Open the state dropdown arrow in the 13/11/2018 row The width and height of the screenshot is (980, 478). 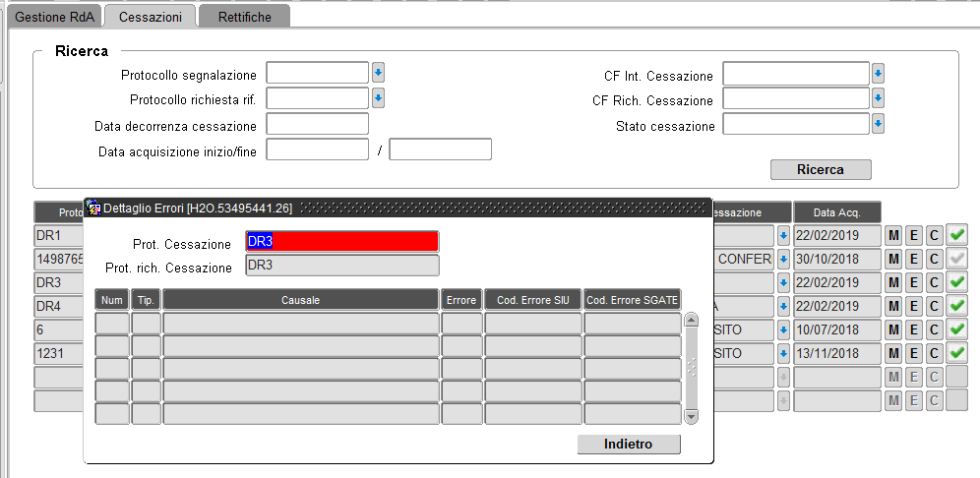[784, 354]
